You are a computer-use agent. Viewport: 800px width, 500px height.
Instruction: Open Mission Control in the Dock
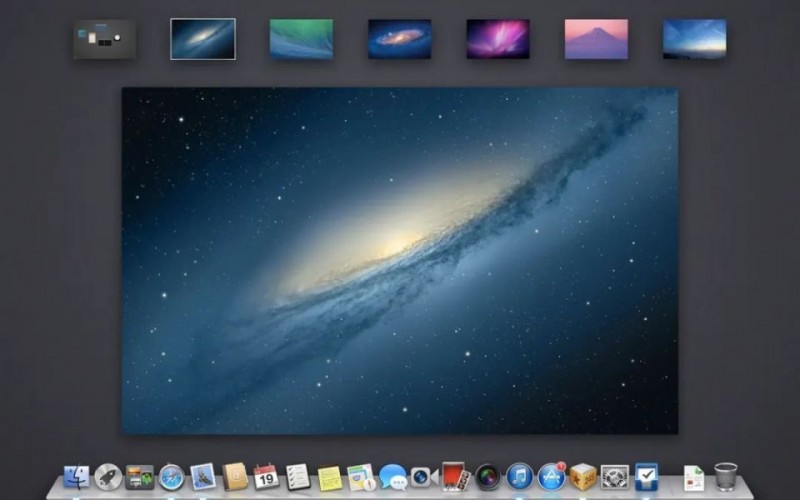click(x=139, y=477)
